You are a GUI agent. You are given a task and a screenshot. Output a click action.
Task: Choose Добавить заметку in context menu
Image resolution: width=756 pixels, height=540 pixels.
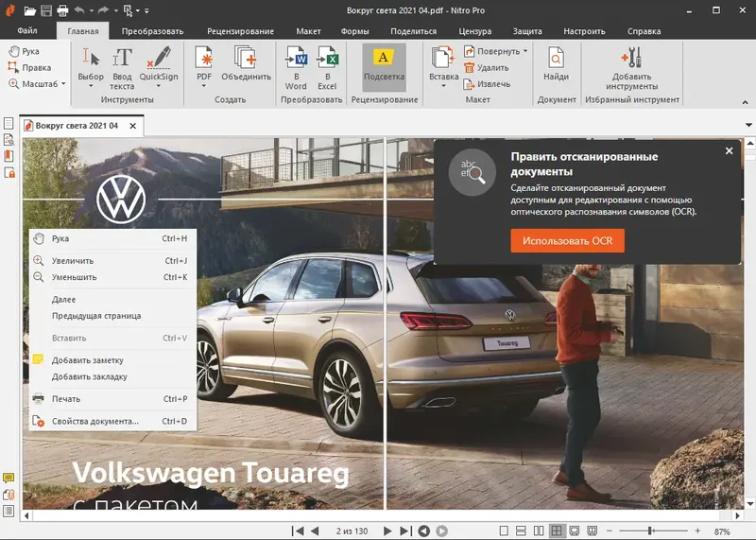(112, 360)
